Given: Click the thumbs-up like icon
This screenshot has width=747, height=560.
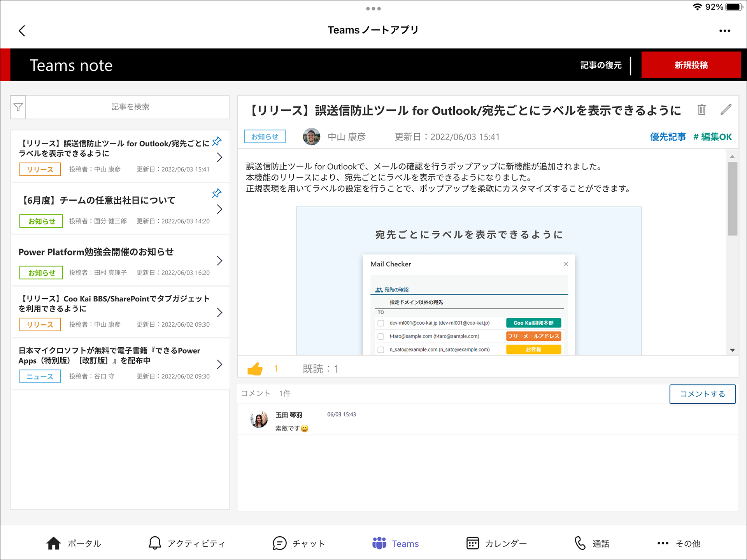Looking at the screenshot, I should click(x=255, y=369).
